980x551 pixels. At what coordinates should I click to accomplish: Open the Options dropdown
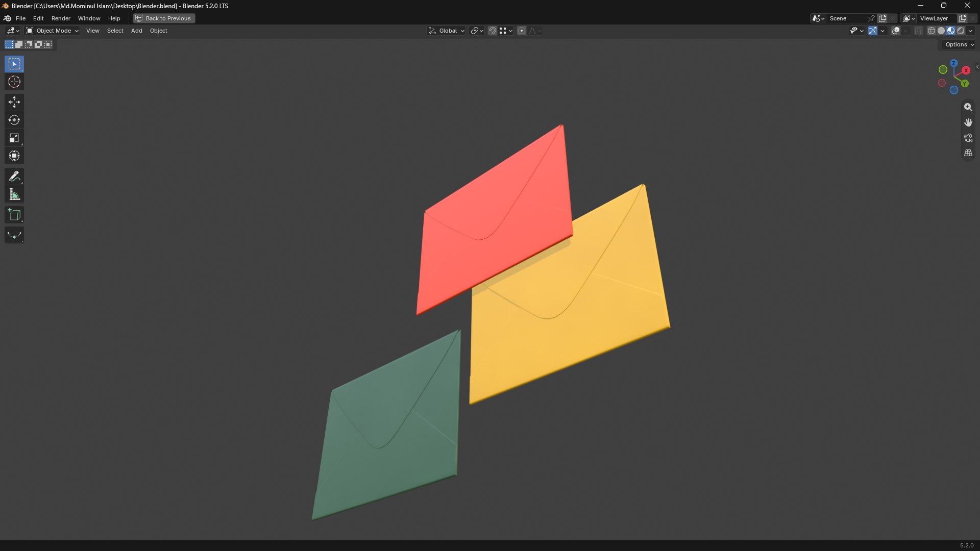[960, 45]
